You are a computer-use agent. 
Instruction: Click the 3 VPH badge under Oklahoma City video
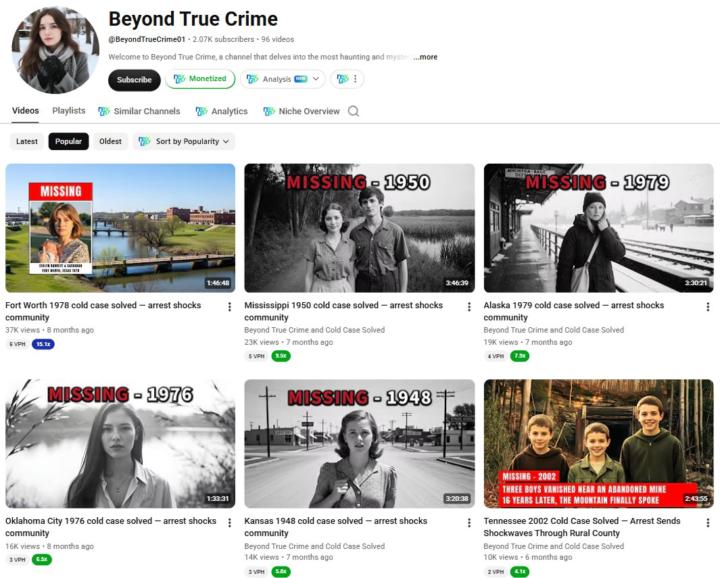click(x=17, y=560)
